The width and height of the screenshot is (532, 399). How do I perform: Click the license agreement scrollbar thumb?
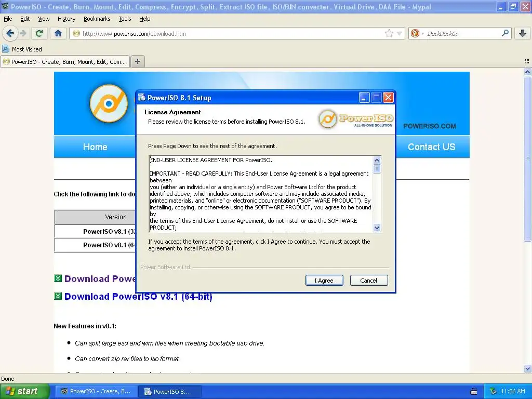coord(377,169)
